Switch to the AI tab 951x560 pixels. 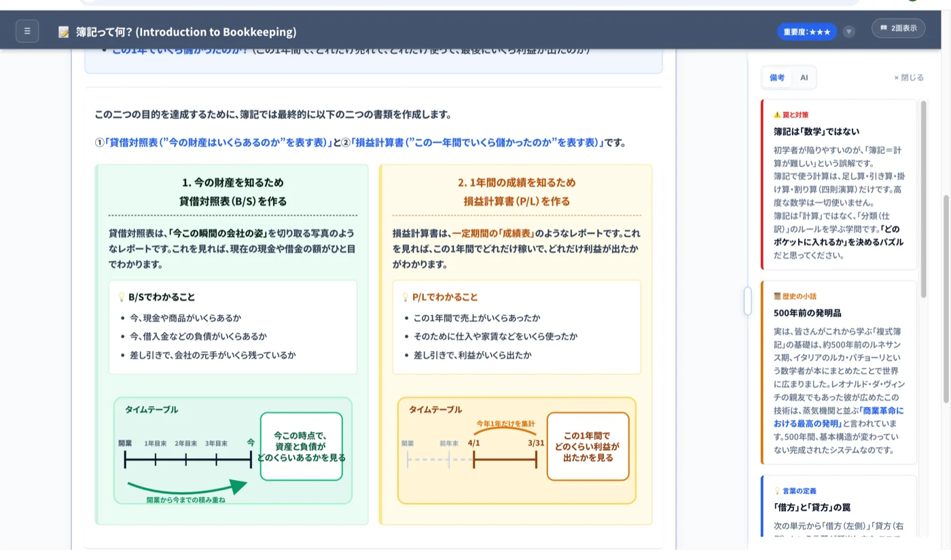(804, 77)
